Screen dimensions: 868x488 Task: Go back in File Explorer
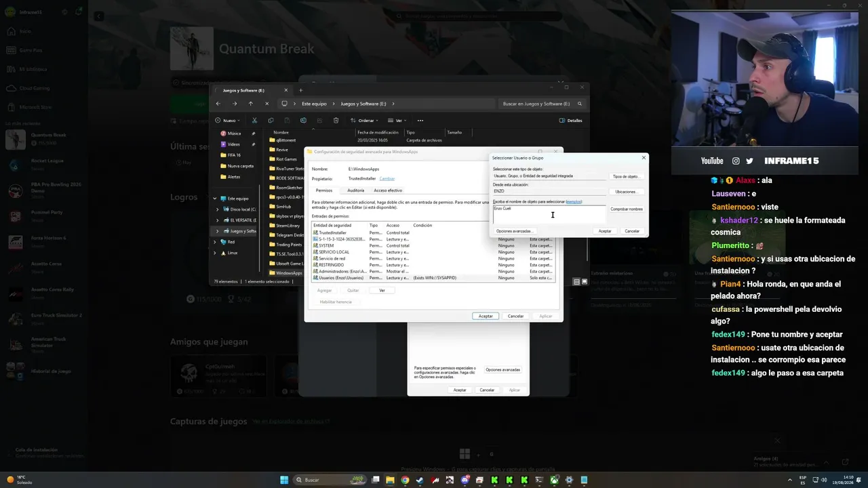[218, 104]
